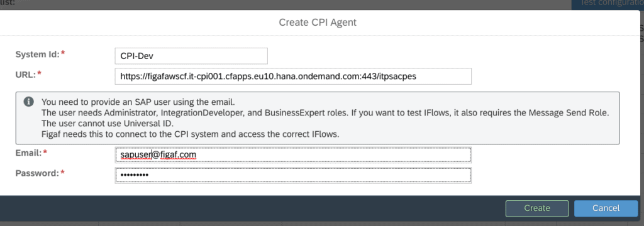Edit the Email field with sapuser@figaf.com
This screenshot has height=226, width=644.
coord(293,154)
